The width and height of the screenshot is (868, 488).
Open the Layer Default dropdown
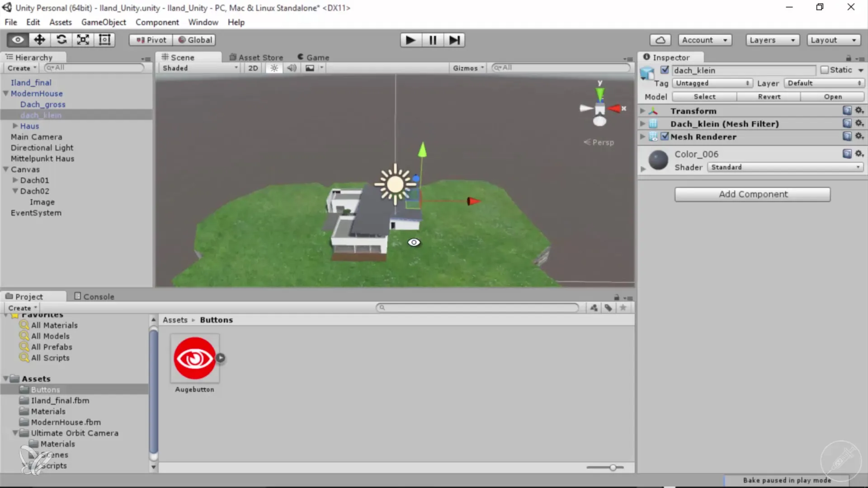[825, 83]
